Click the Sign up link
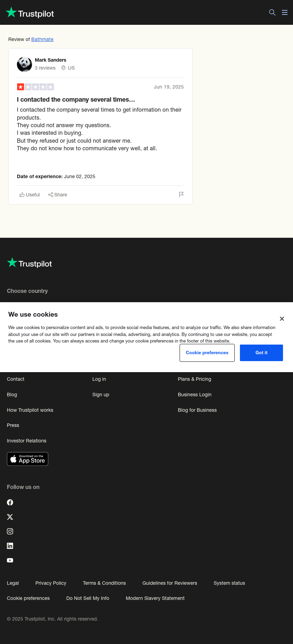The image size is (293, 644). click(101, 395)
